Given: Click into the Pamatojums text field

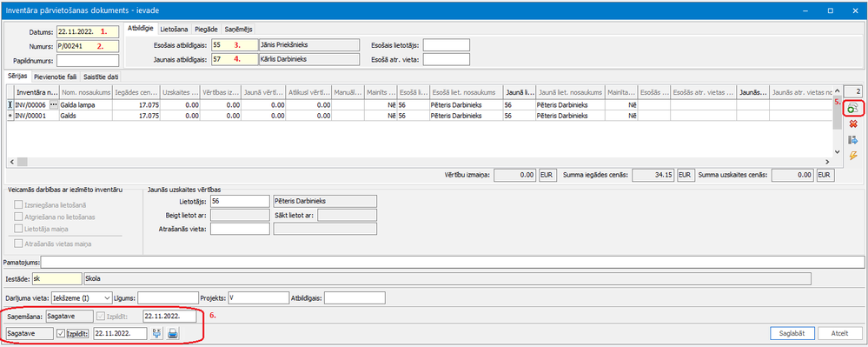Looking at the screenshot, I should click(x=453, y=261).
